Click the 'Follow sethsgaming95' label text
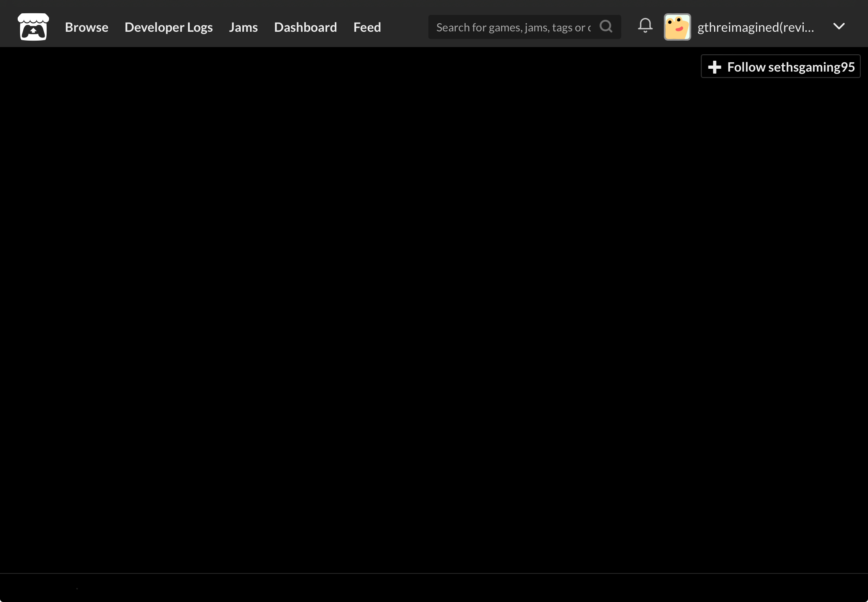This screenshot has width=868, height=602. [791, 67]
